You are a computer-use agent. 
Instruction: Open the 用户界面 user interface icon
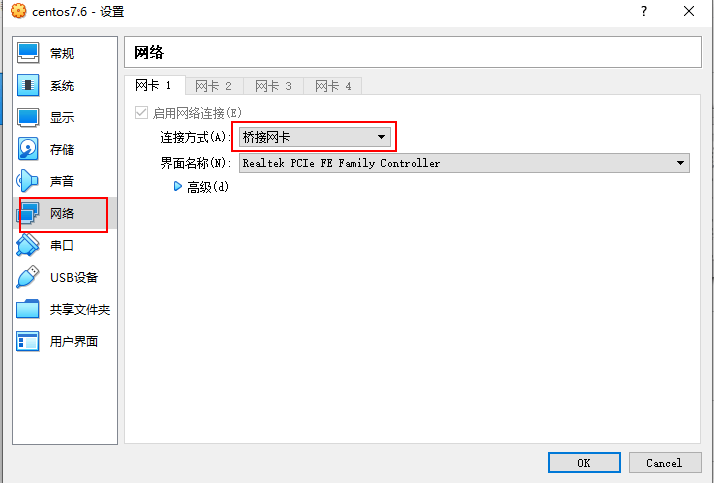point(28,341)
